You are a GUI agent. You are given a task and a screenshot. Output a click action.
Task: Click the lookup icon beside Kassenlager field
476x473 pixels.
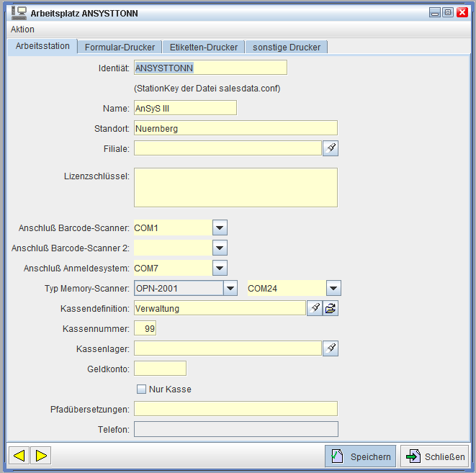coord(331,349)
